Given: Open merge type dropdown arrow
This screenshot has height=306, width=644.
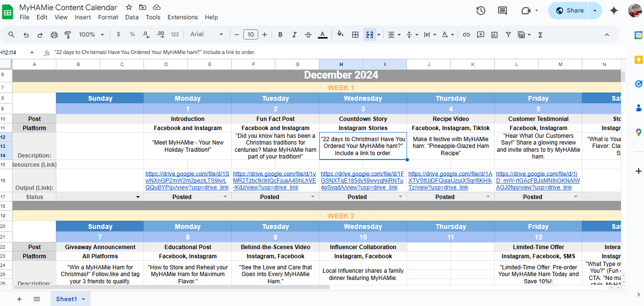Looking at the screenshot, I should click(379, 35).
